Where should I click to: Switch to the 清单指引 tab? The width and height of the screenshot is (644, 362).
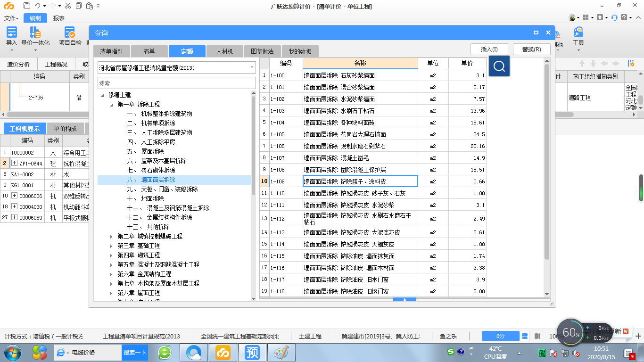click(111, 51)
